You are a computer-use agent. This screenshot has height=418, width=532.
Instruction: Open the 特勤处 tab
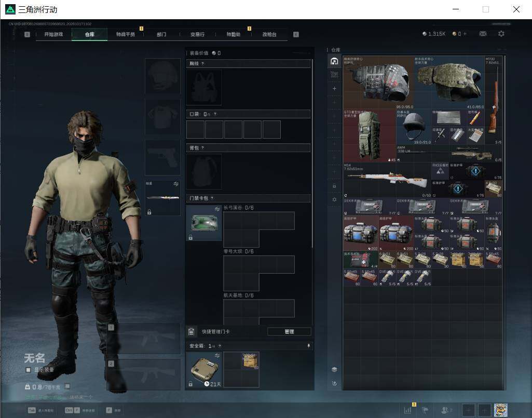(x=234, y=34)
